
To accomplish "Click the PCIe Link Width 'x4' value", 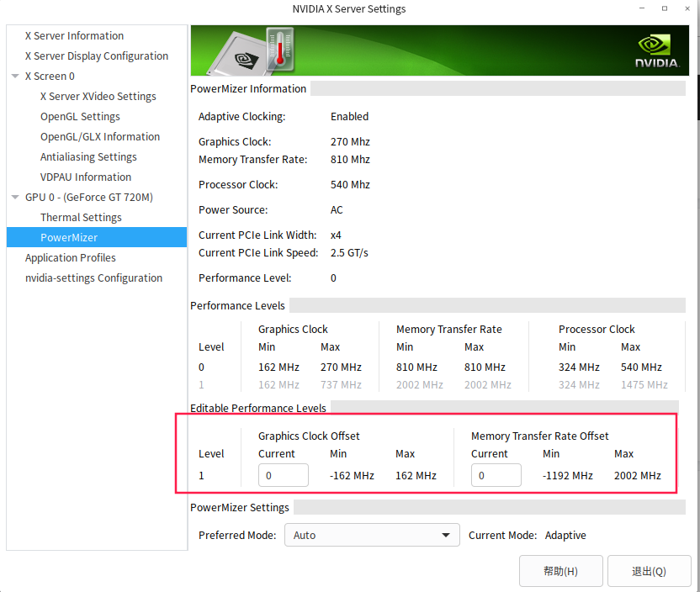I will (336, 235).
